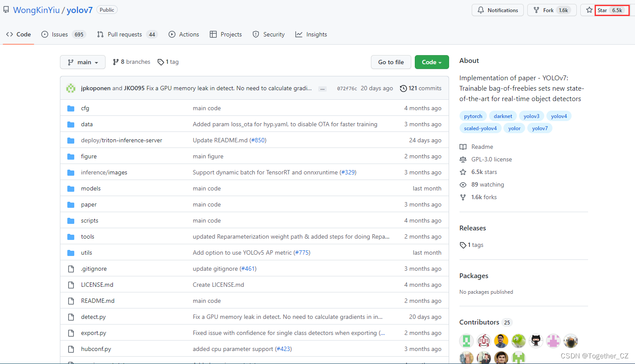Open the Packages heading link

(x=474, y=275)
